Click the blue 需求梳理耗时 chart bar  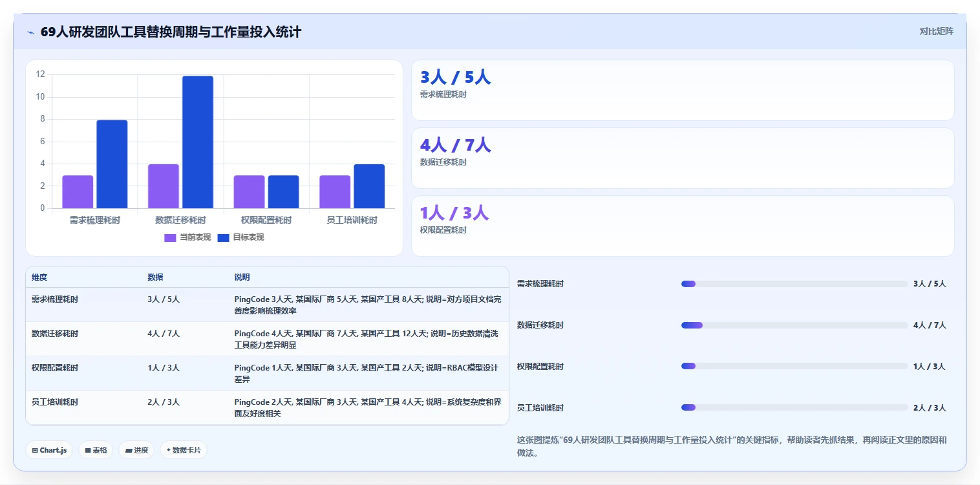point(112,164)
